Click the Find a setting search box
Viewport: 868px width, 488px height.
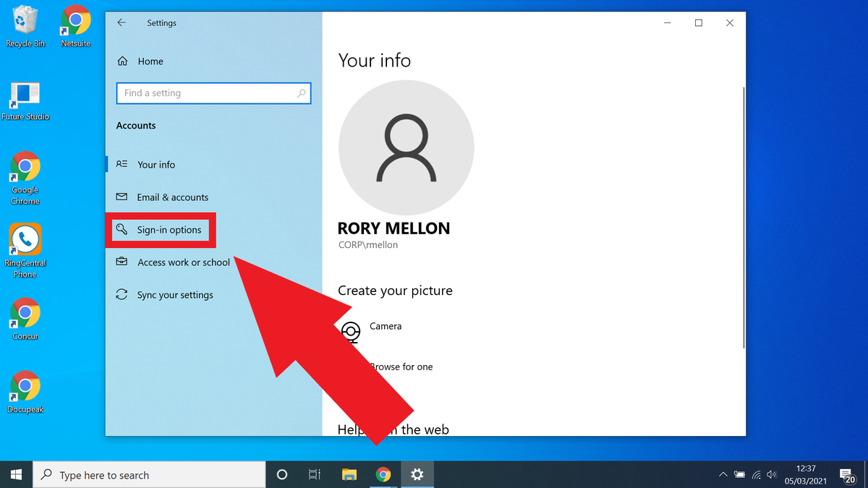(213, 93)
